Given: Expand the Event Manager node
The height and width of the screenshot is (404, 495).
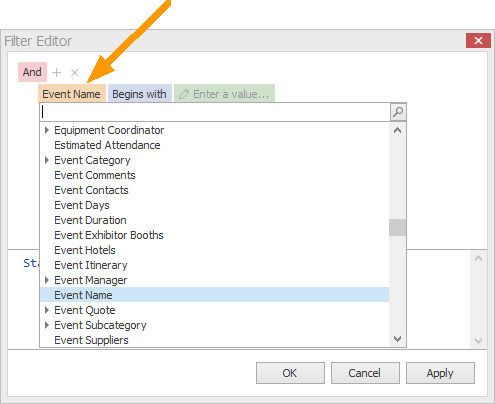Looking at the screenshot, I should tap(47, 280).
